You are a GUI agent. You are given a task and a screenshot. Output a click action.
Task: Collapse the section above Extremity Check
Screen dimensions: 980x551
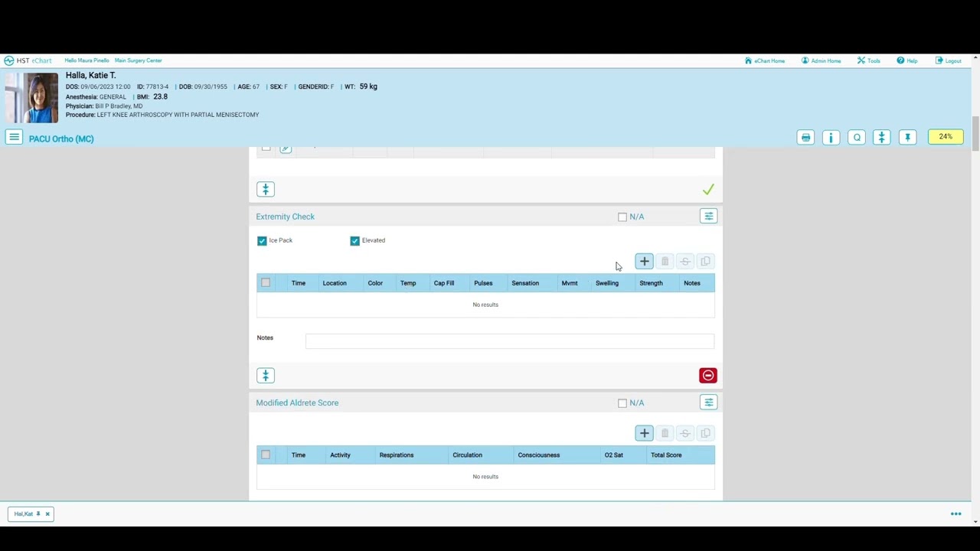tap(265, 189)
